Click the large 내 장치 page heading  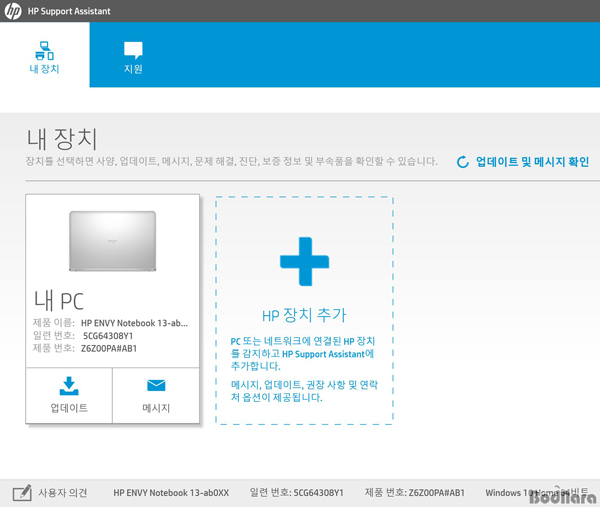[62, 139]
